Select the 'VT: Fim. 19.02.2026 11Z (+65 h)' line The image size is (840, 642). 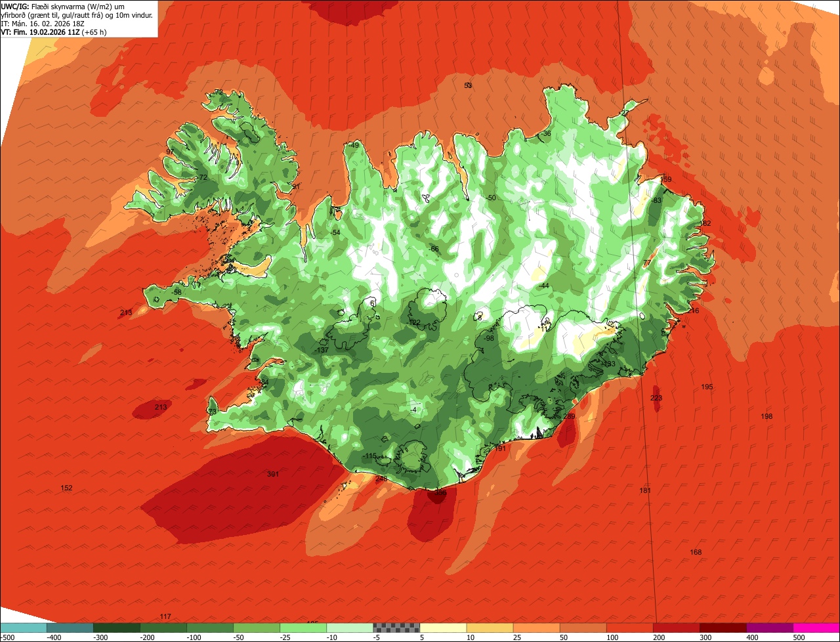(x=54, y=32)
